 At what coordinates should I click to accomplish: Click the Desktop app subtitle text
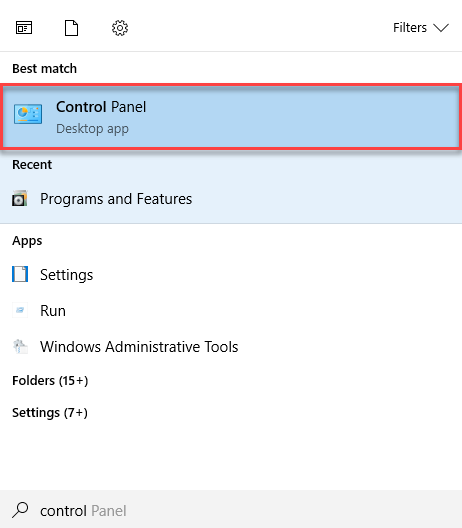click(x=92, y=129)
